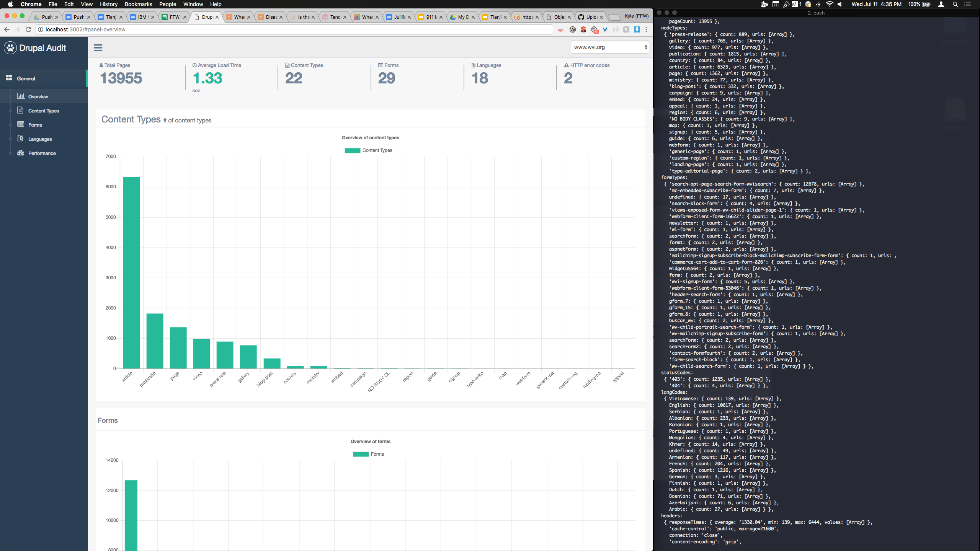Click 'langCodes:' line in terminal
The height and width of the screenshot is (551, 980).
[674, 392]
